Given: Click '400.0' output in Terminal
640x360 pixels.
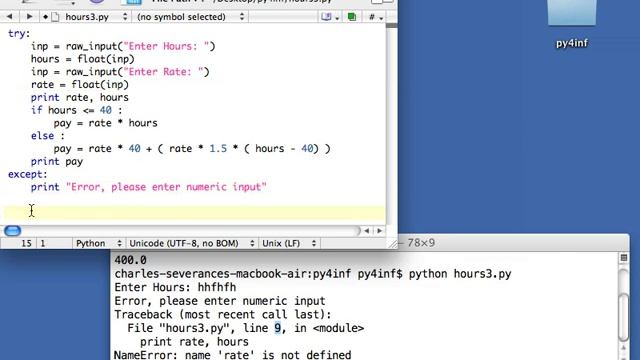Looking at the screenshot, I should [x=130, y=260].
